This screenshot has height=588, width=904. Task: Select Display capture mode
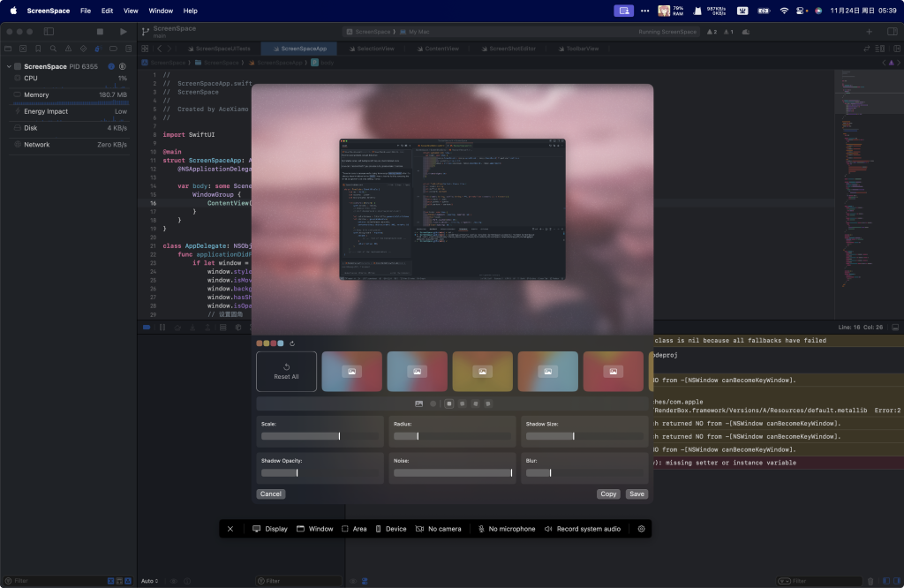[x=270, y=529]
